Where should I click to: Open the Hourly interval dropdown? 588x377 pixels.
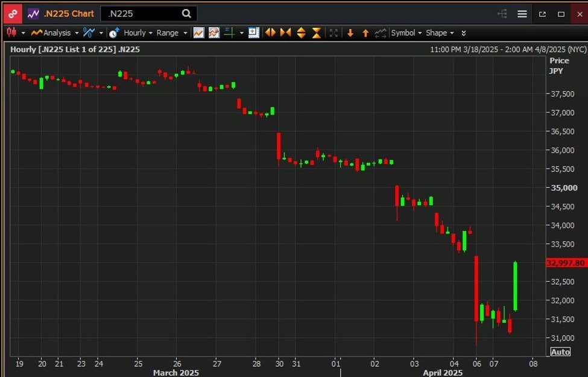[x=134, y=33]
